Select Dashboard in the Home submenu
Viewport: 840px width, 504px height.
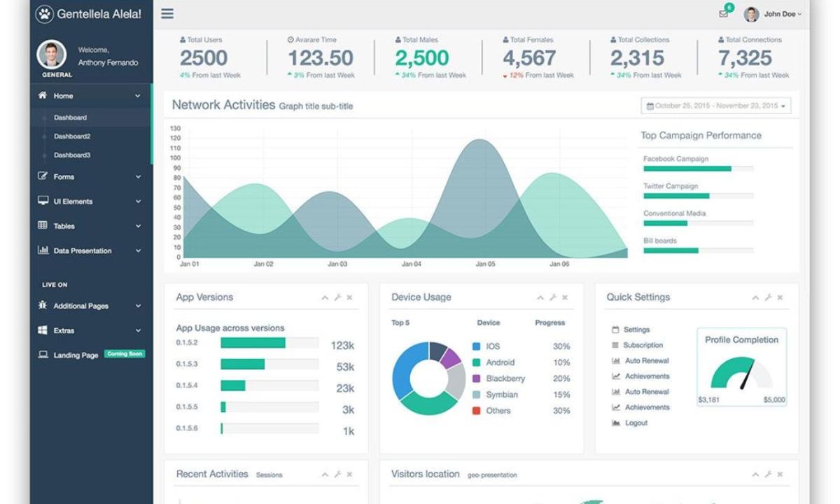point(70,118)
